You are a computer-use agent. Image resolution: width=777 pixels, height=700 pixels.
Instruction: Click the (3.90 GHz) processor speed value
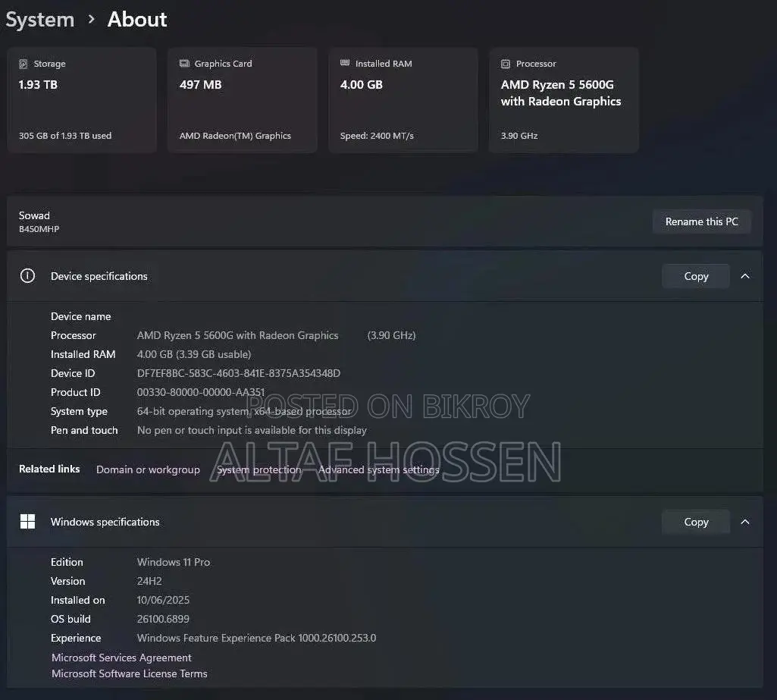point(391,335)
